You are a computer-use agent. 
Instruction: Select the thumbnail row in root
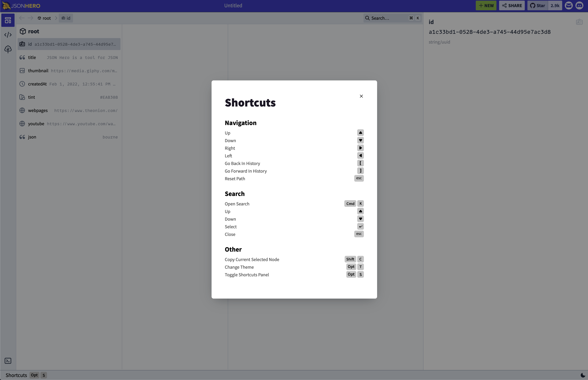[x=69, y=71]
